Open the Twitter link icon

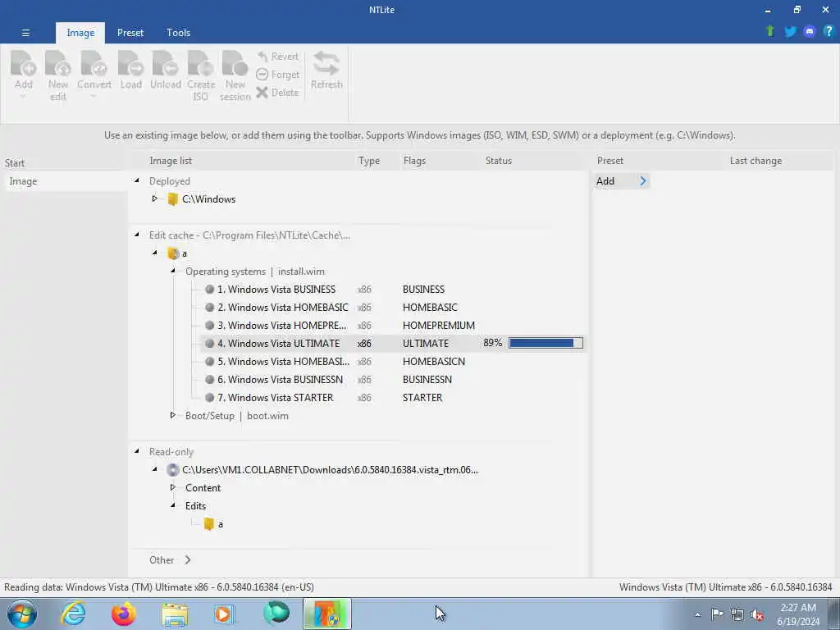790,32
